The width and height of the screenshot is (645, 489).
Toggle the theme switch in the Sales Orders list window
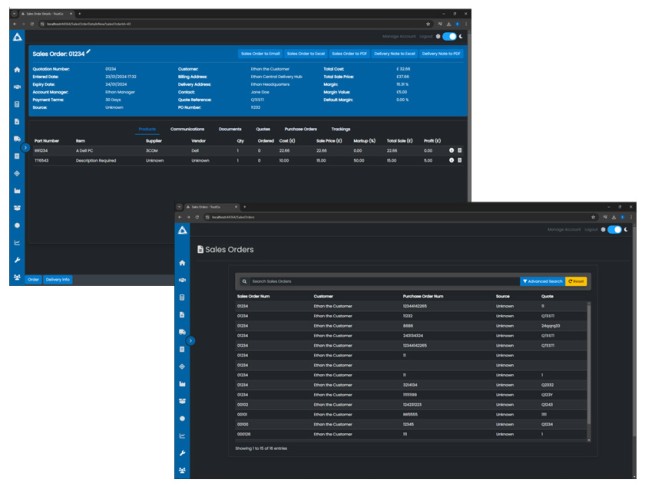(613, 229)
